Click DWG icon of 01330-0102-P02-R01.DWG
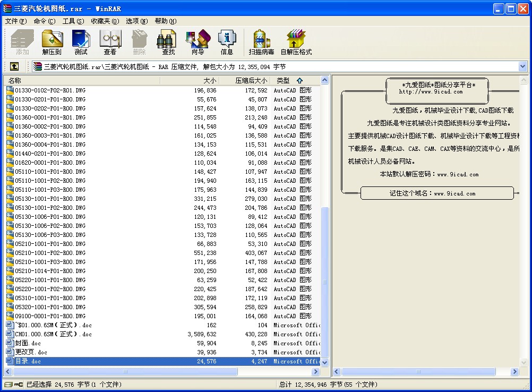The image size is (532, 392). [10, 90]
